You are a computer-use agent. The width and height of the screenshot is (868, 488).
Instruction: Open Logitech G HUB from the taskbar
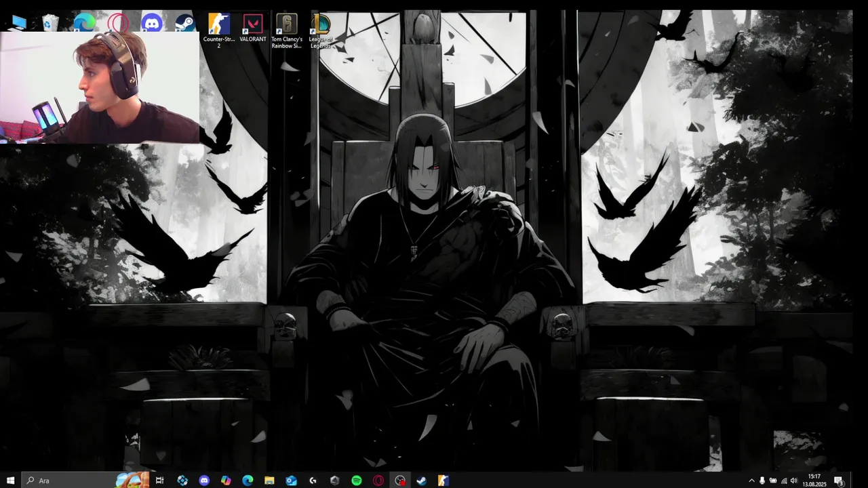pyautogui.click(x=313, y=481)
